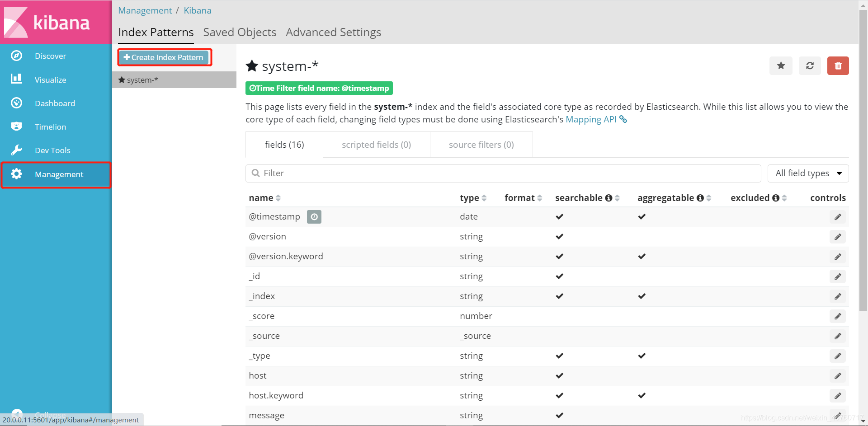Switch to scripted fields (0) tab

pos(376,145)
